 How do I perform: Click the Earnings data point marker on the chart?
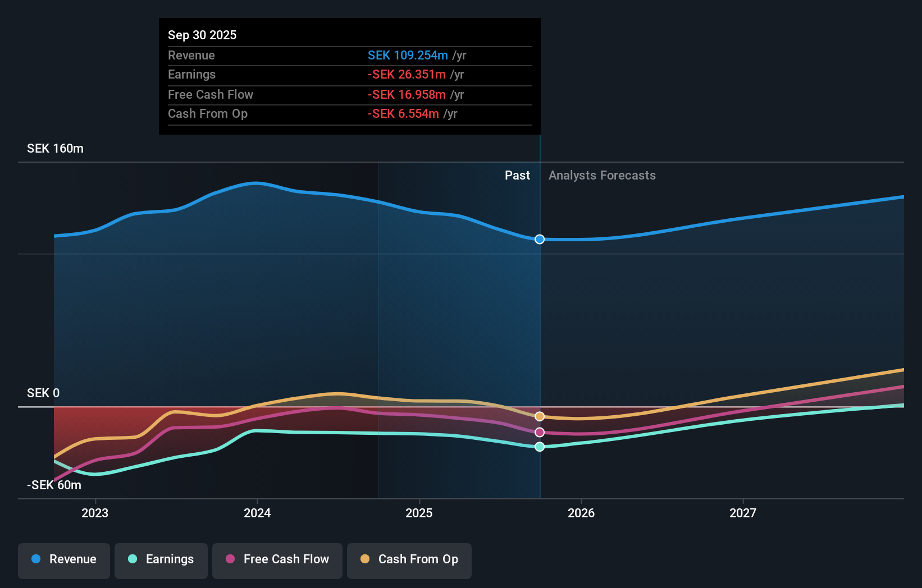point(539,447)
